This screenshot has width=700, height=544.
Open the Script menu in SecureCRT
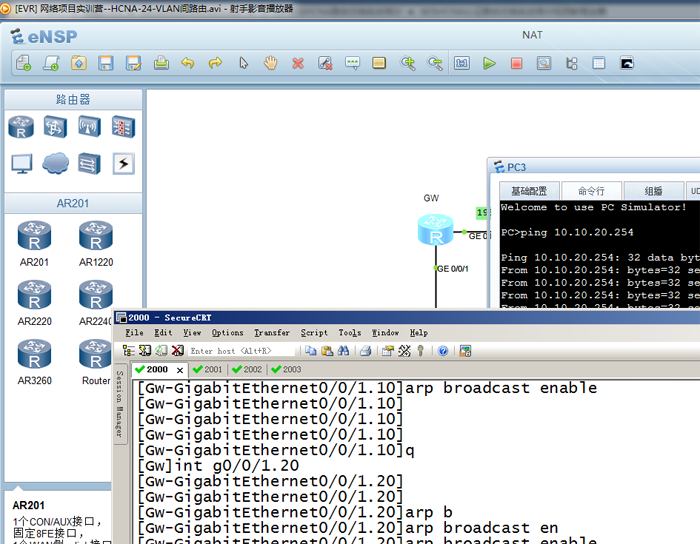(x=314, y=332)
